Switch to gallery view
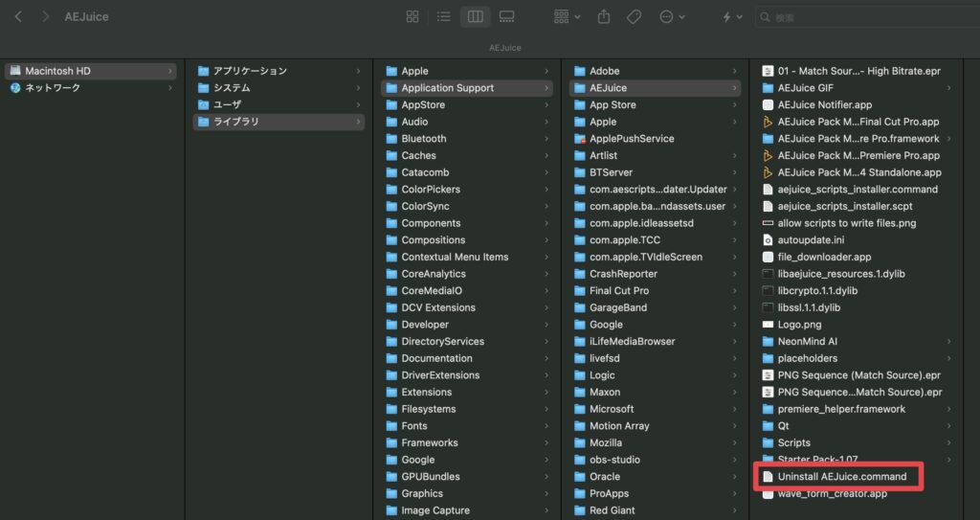 click(x=507, y=17)
